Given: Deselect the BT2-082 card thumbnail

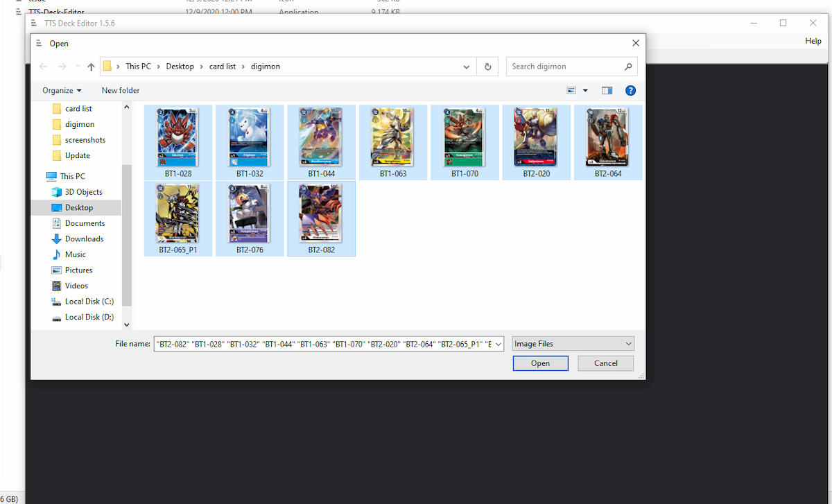Looking at the screenshot, I should tap(321, 215).
